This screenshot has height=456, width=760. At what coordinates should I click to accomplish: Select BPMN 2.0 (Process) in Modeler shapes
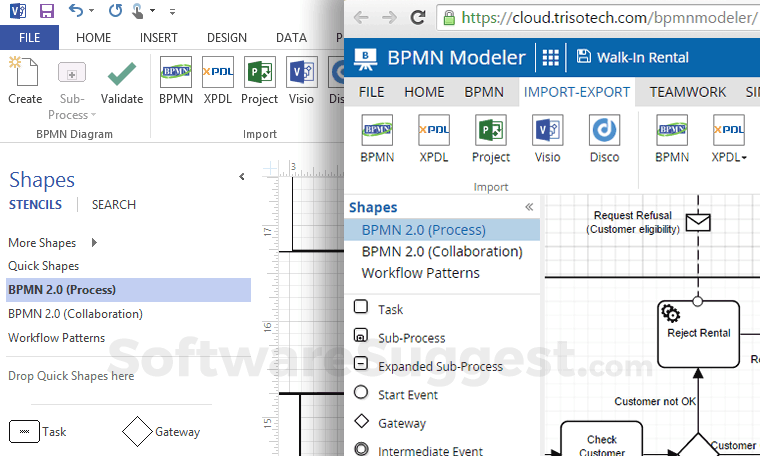pyautogui.click(x=442, y=230)
